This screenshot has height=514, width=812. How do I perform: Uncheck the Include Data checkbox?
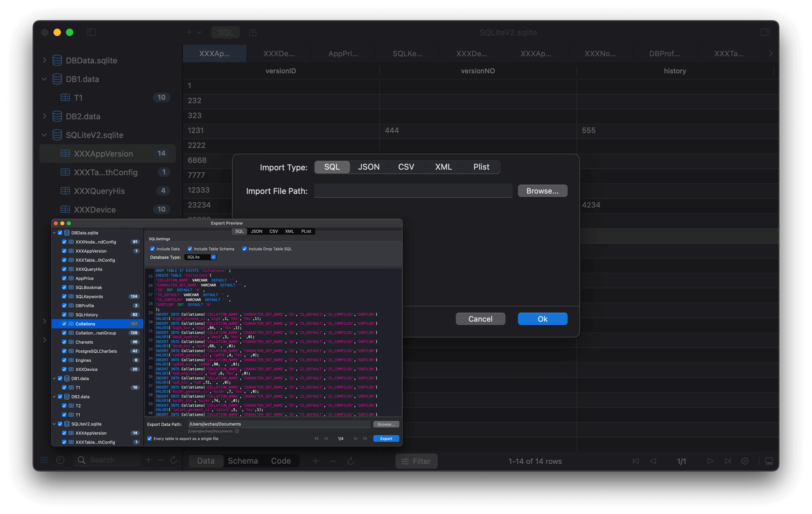click(152, 249)
